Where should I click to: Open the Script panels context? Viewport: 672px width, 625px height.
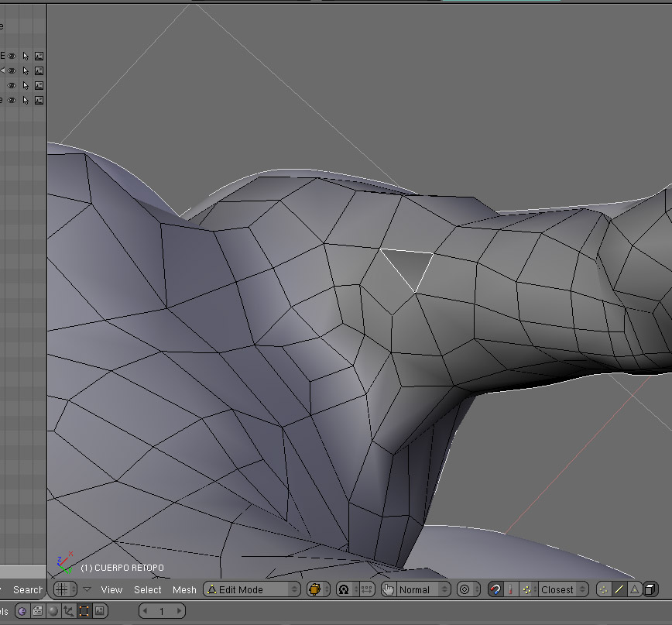(38, 611)
